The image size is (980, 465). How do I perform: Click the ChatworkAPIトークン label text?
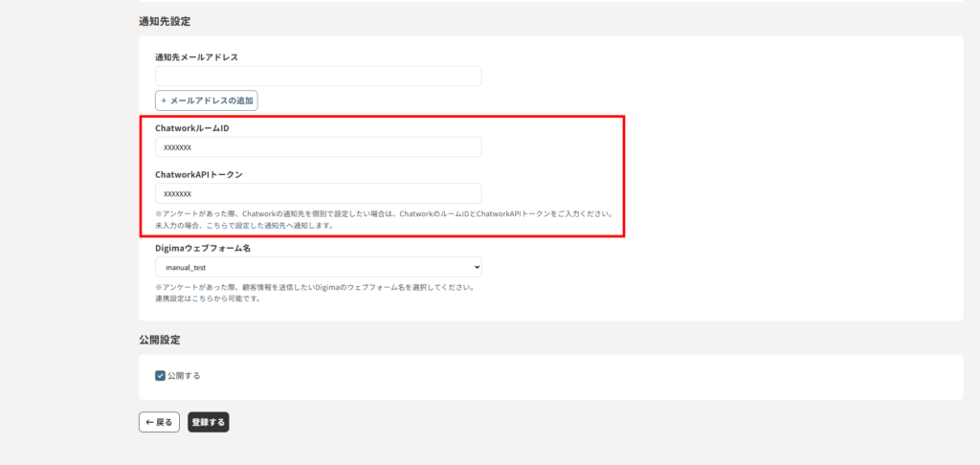click(199, 175)
